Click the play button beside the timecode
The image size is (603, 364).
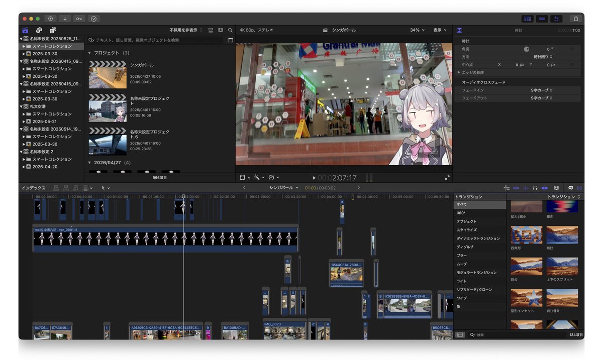click(314, 178)
